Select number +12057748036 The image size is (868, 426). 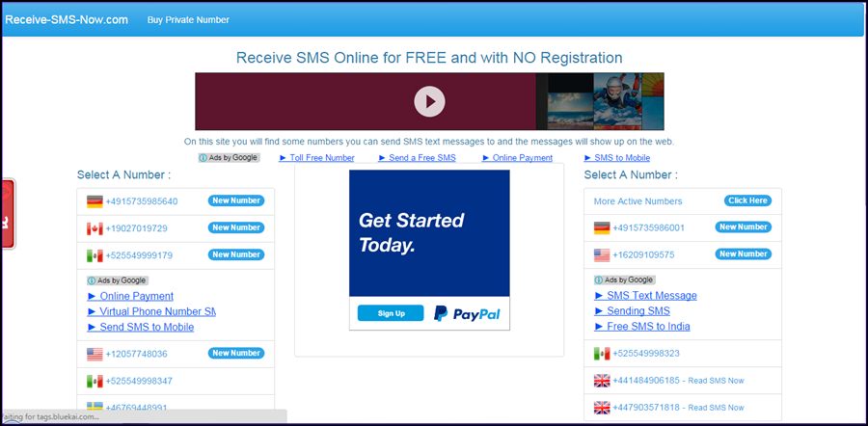coord(137,354)
